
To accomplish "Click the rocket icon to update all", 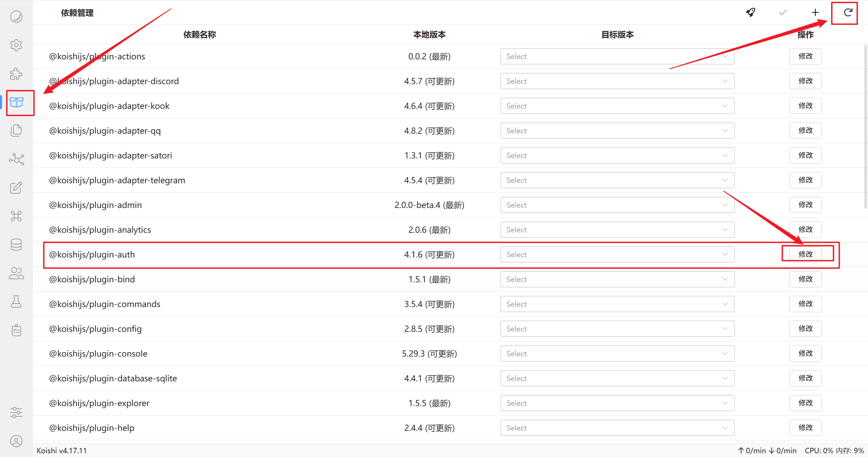I will pos(751,13).
